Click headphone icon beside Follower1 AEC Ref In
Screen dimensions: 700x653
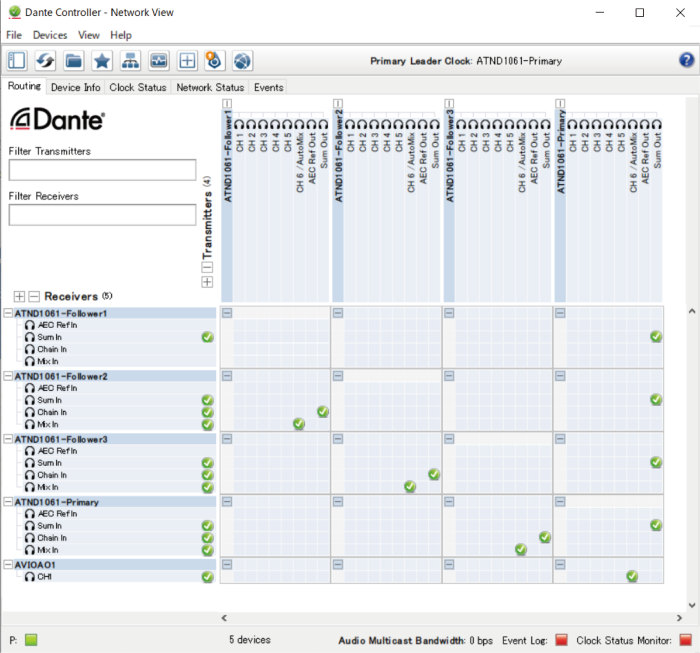[x=30, y=325]
